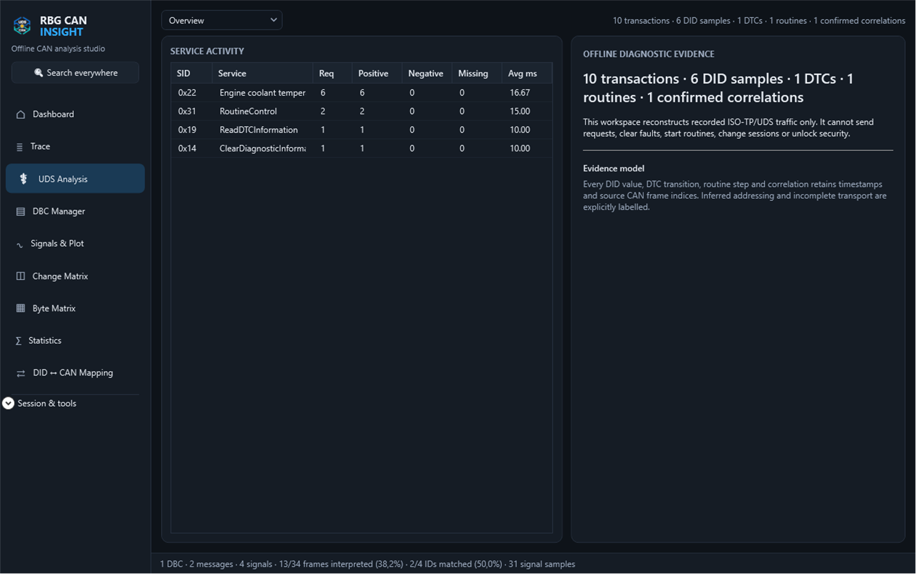This screenshot has height=582, width=924.
Task: Select the ReadDTCInformation service row
Action: tap(362, 129)
